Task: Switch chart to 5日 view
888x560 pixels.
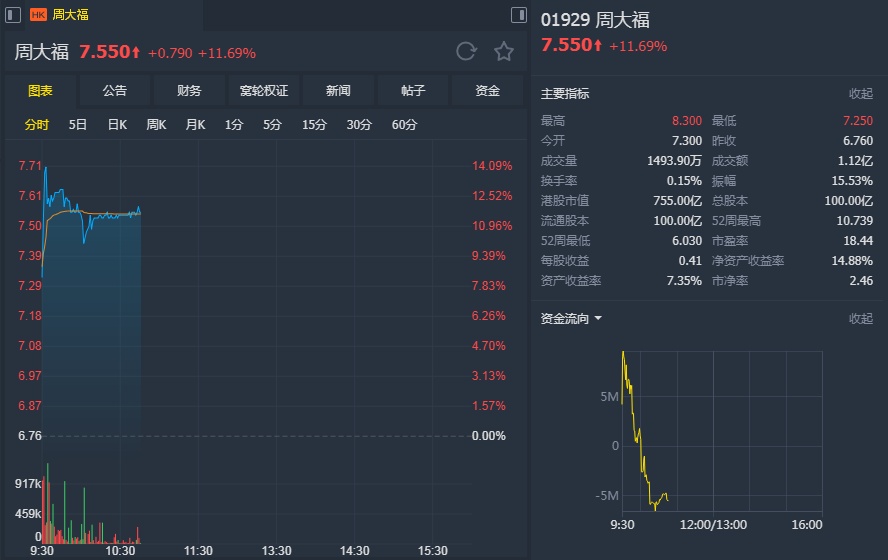Action: (x=78, y=125)
